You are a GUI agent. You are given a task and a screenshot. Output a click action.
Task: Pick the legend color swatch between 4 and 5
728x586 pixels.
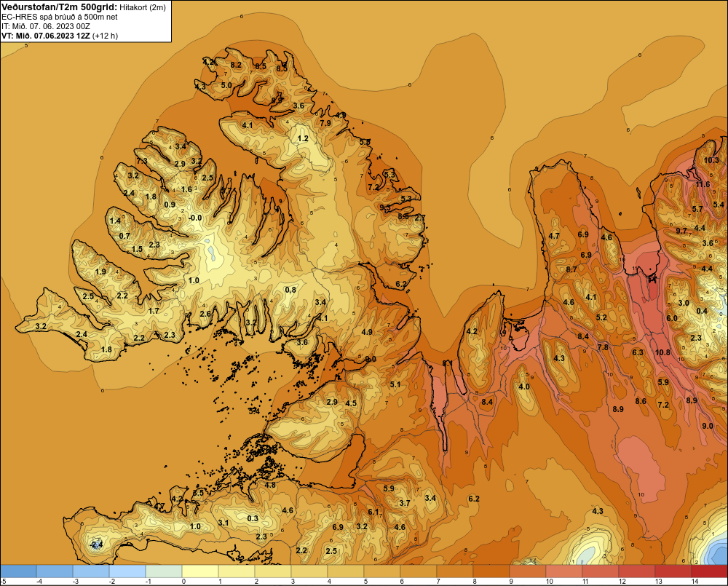345,571
